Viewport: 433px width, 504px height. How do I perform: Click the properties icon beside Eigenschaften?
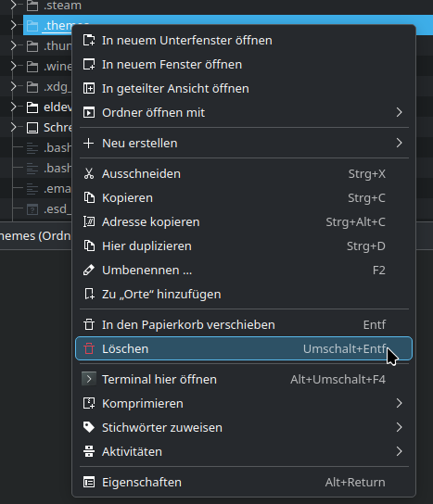tap(89, 482)
